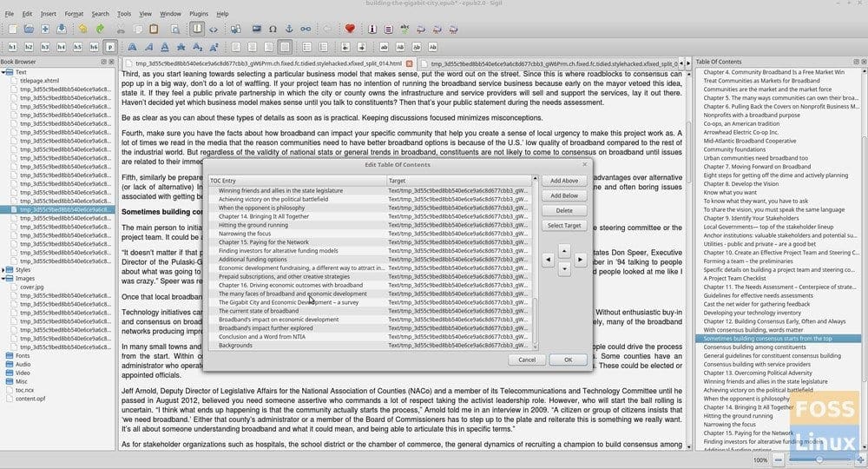Click the zoom out minus button
This screenshot has width=868, height=469.
pos(778,459)
